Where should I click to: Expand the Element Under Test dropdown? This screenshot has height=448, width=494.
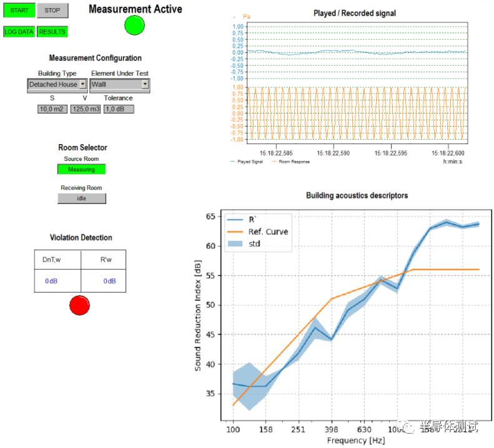(x=119, y=84)
